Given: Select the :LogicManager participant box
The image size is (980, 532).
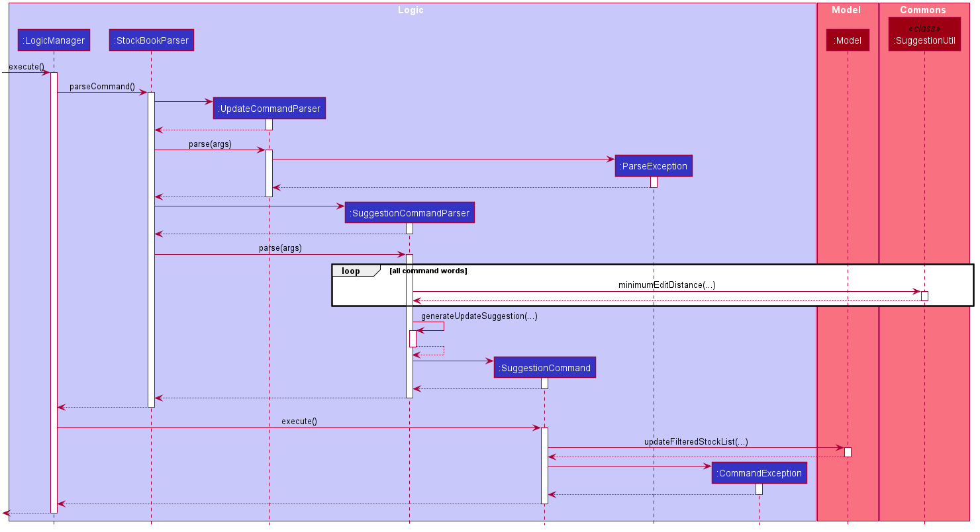Looking at the screenshot, I should (54, 40).
